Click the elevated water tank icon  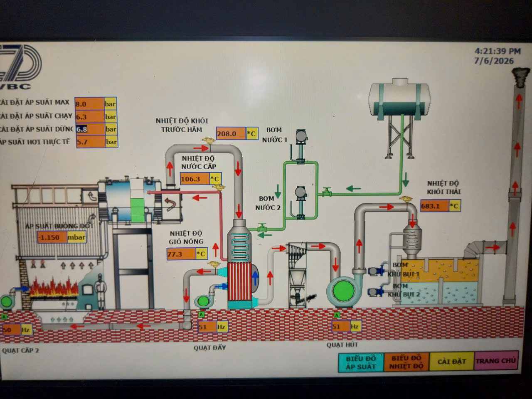point(399,98)
